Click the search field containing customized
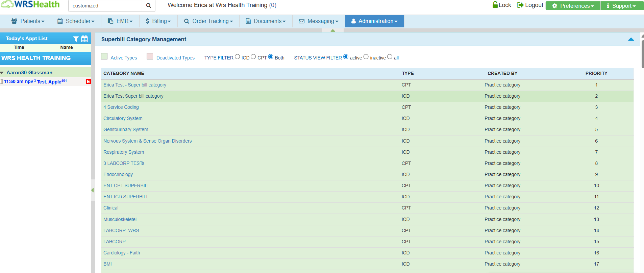The image size is (644, 273). click(105, 6)
